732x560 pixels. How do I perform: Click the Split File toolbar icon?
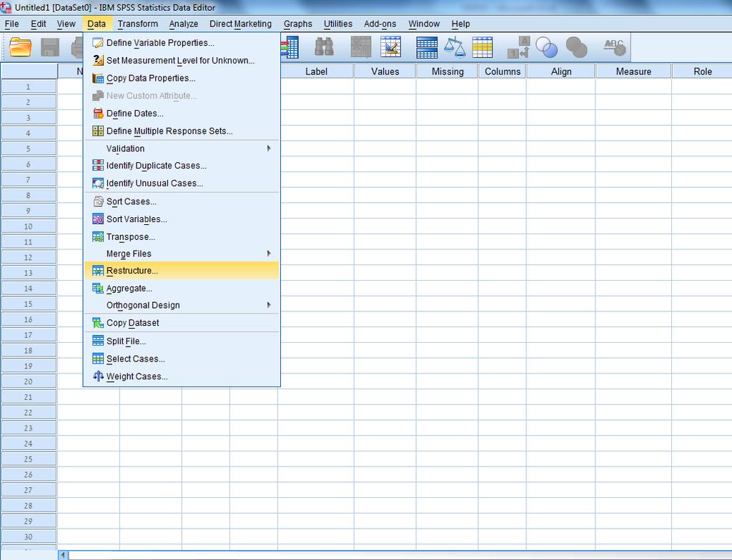pos(427,47)
